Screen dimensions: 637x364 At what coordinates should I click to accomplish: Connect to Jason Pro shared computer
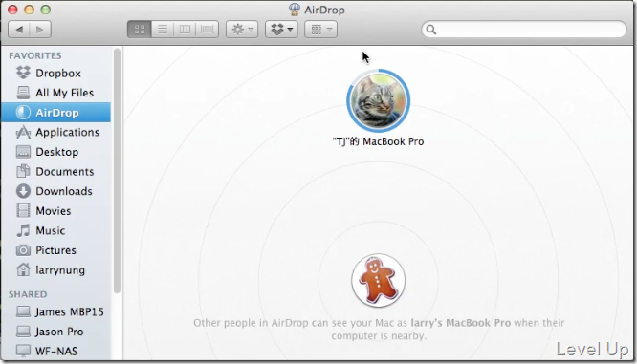tap(55, 332)
